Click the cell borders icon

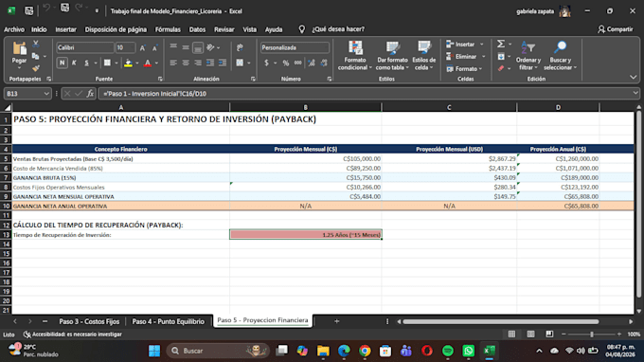pos(107,63)
